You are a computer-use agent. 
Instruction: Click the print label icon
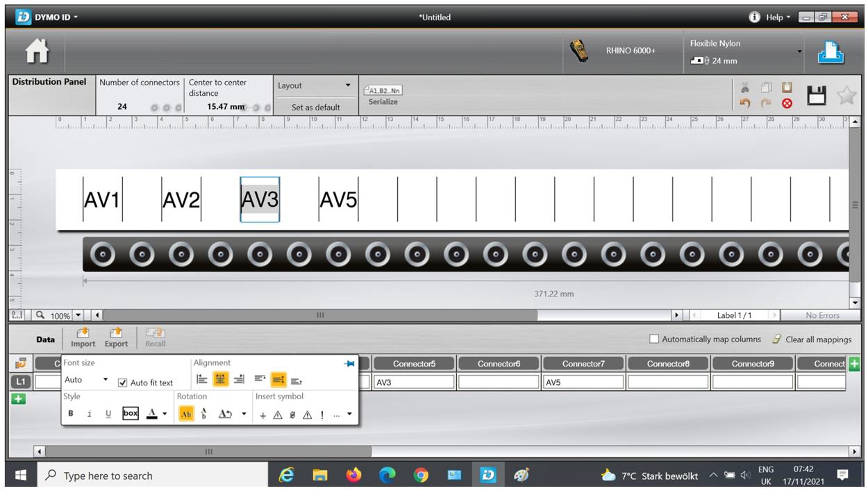coord(831,51)
